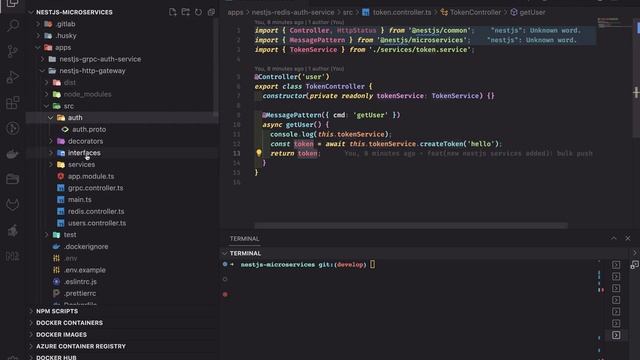This screenshot has width=640, height=360.
Task: Collapse the apps folder
Action: click(38, 47)
